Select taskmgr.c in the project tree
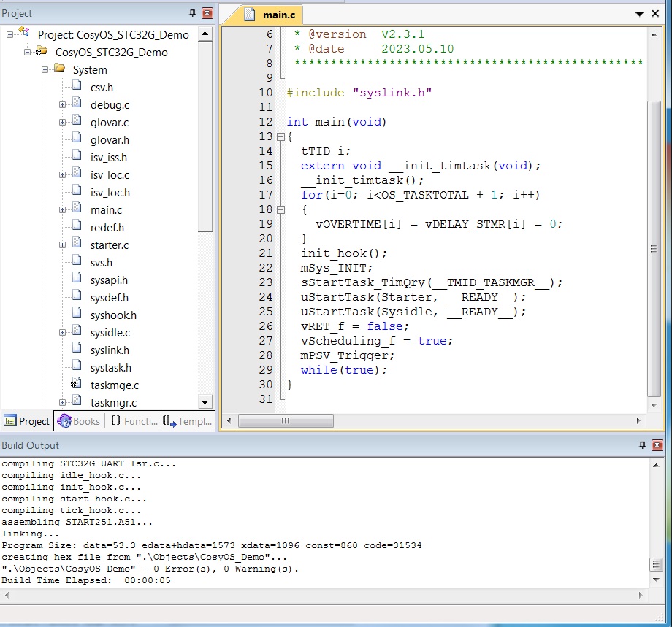The height and width of the screenshot is (627, 672). (x=113, y=404)
